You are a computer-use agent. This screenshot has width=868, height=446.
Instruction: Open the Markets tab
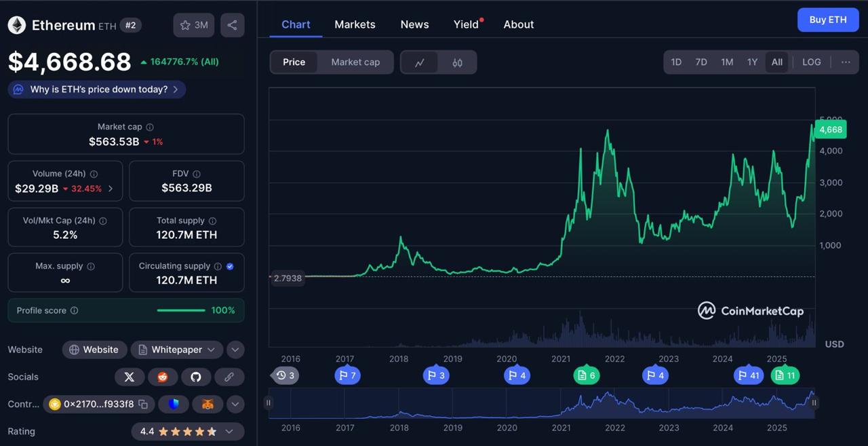355,24
